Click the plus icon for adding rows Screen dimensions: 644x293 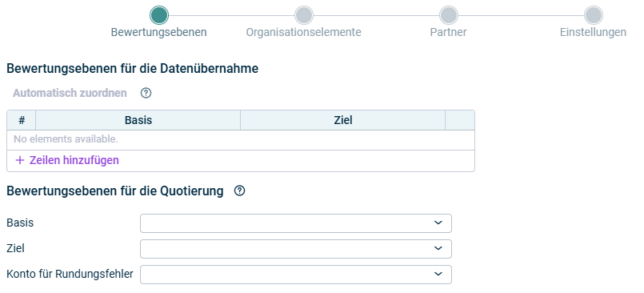coord(20,160)
